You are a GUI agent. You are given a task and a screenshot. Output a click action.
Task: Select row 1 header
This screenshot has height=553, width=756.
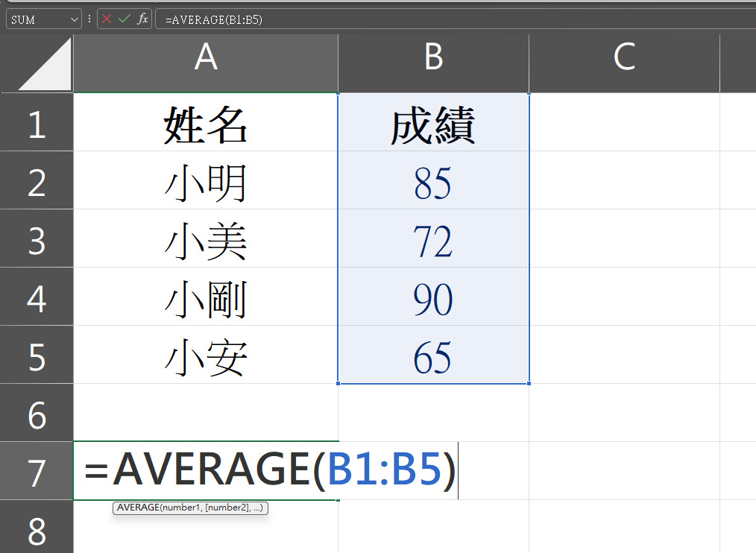[x=37, y=122]
